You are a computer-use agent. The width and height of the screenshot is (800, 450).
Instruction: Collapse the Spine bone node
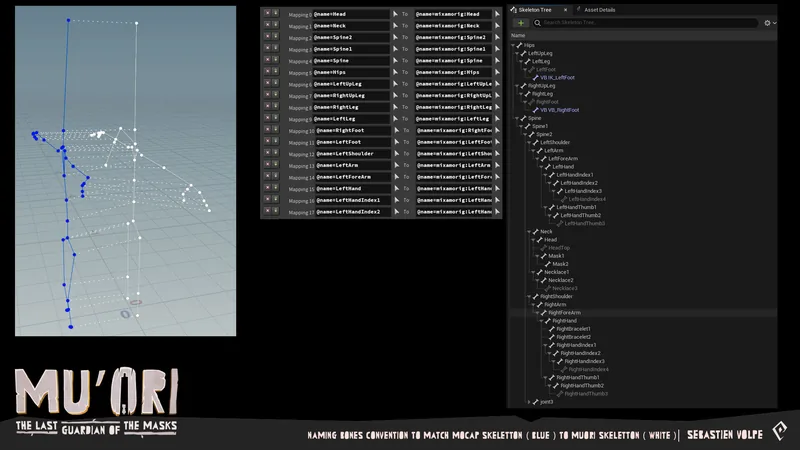coord(517,118)
